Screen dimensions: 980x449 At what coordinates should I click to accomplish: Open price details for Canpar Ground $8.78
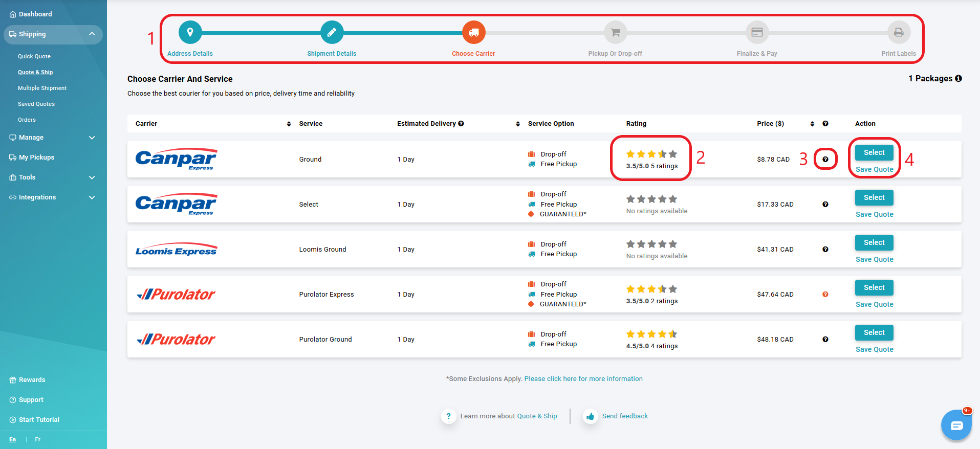click(825, 159)
